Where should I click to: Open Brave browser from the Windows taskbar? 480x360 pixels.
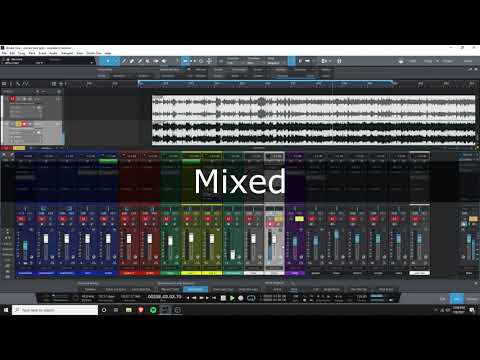(141, 310)
